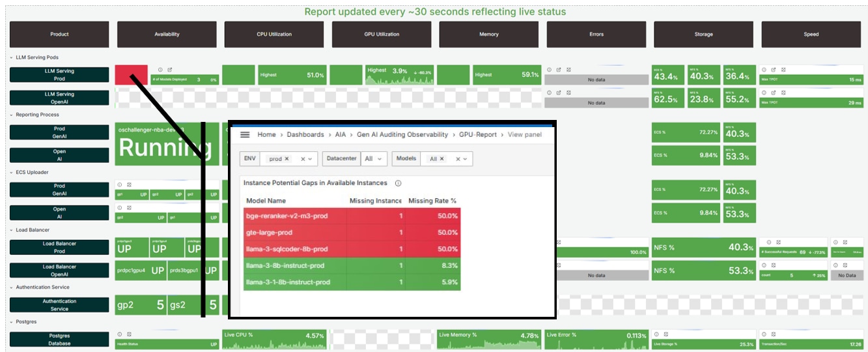This screenshot has height=352, width=868.
Task: Open Gen AI Auditing Observability breadcrumb
Action: [x=402, y=134]
